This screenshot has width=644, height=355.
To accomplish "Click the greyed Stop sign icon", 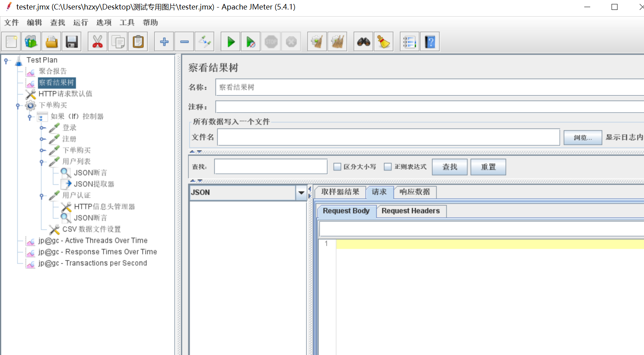I will pos(271,42).
